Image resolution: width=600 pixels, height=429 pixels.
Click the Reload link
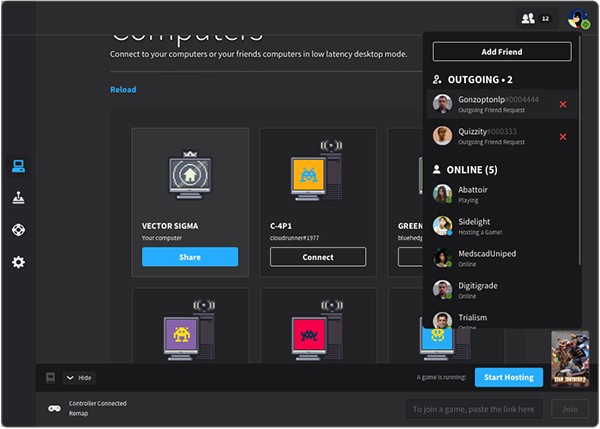pyautogui.click(x=123, y=90)
